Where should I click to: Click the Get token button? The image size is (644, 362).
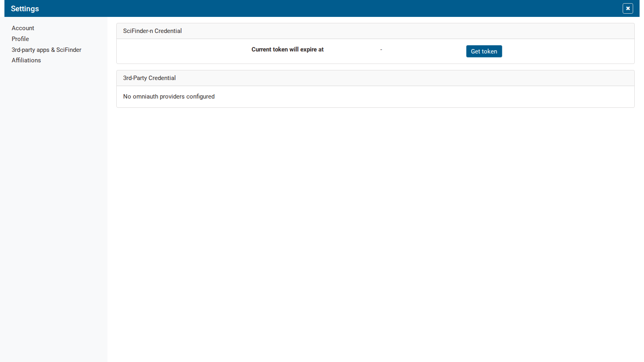484,51
